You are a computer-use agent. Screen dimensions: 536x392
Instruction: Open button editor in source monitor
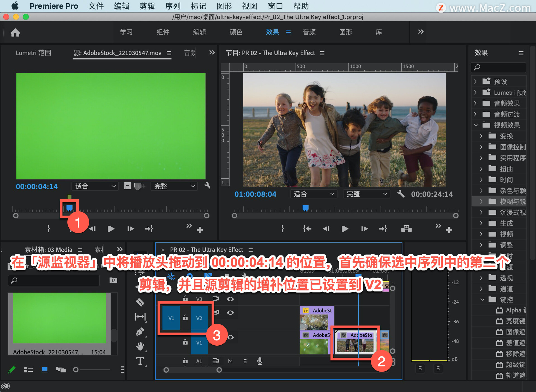click(200, 230)
